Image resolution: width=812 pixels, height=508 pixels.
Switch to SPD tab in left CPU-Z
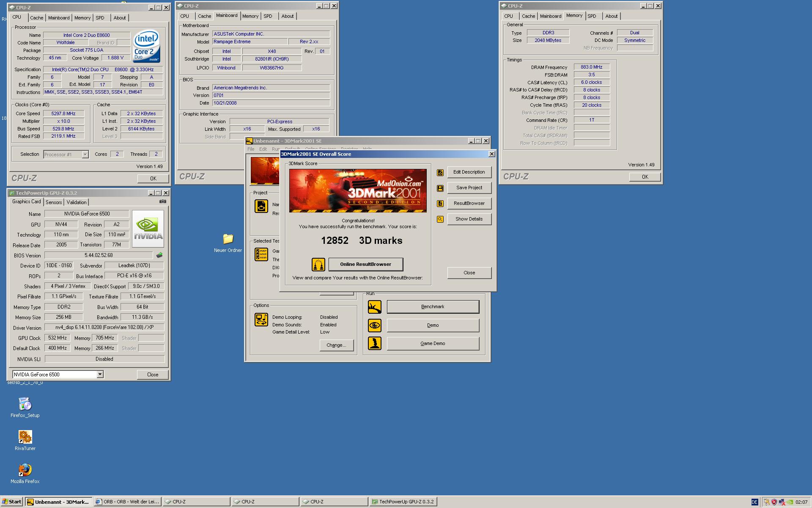point(100,18)
